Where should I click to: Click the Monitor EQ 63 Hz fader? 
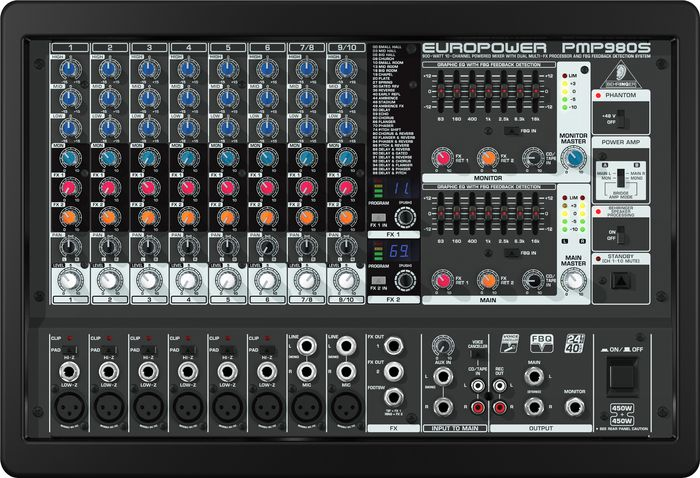(441, 91)
